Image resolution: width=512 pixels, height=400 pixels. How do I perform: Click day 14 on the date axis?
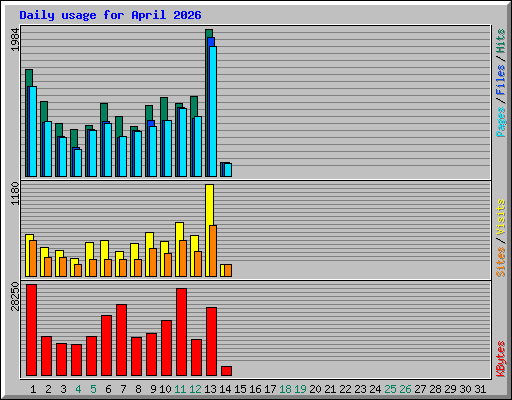click(x=225, y=389)
